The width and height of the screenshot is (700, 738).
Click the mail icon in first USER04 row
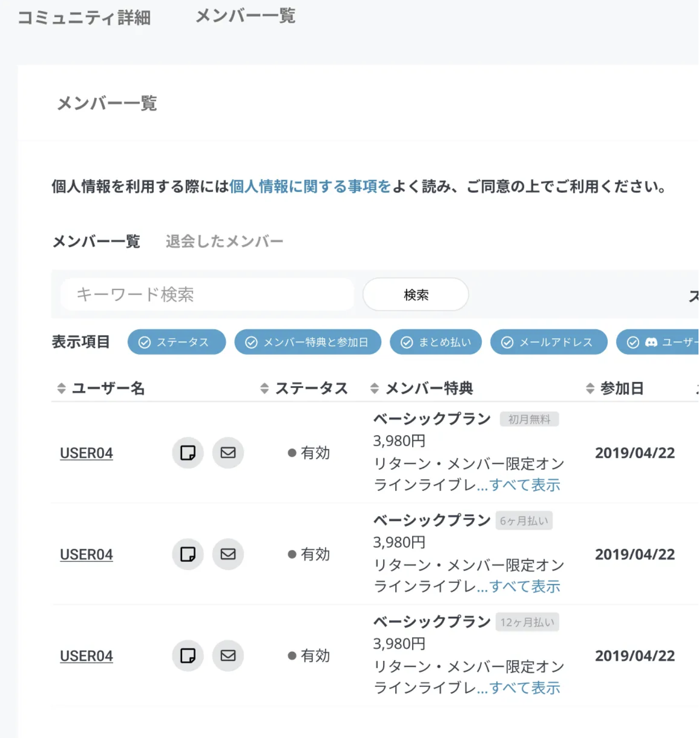(228, 453)
